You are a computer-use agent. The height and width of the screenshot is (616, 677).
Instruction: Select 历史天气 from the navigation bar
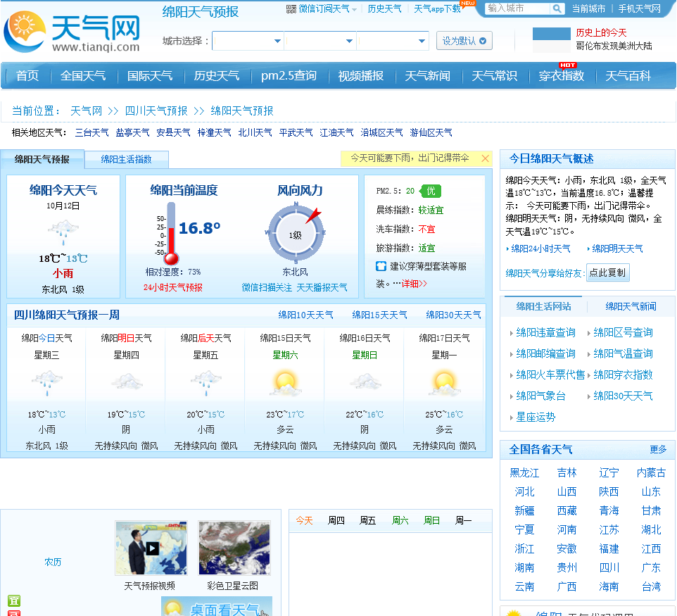[217, 76]
